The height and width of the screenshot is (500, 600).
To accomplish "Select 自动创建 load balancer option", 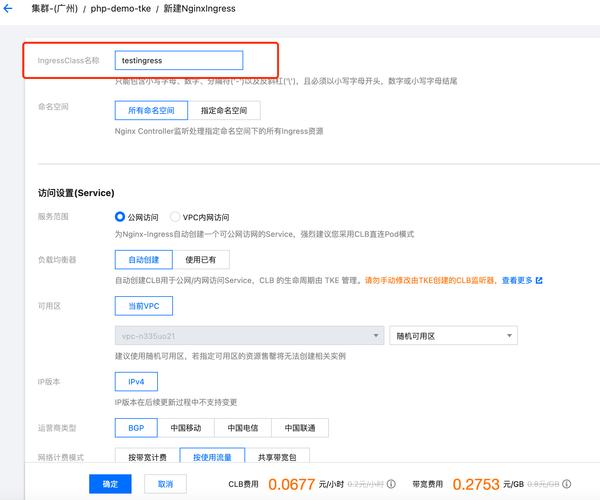I will click(x=143, y=260).
